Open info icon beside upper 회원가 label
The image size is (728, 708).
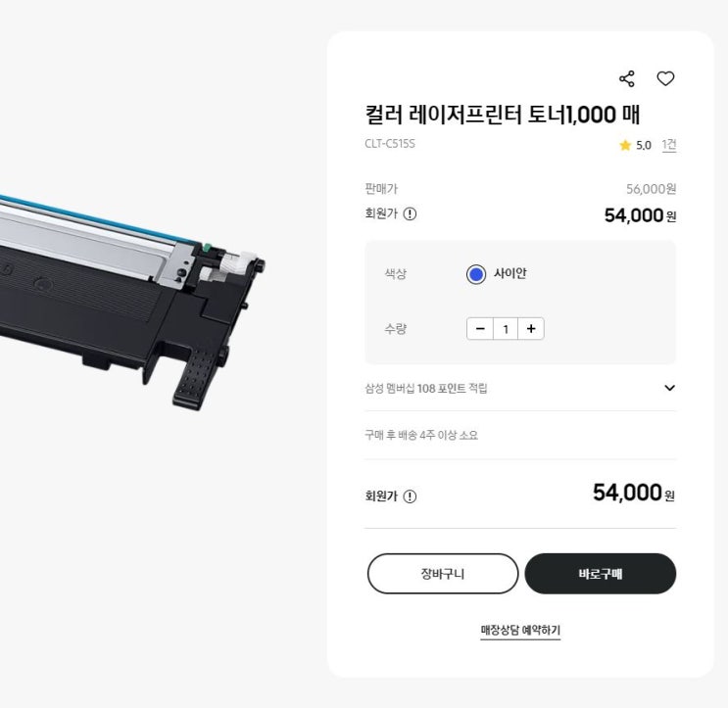[x=410, y=213]
